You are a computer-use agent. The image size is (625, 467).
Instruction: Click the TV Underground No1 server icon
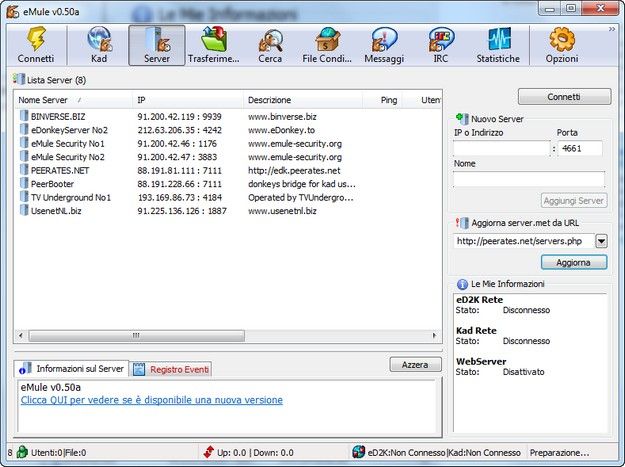click(x=24, y=197)
